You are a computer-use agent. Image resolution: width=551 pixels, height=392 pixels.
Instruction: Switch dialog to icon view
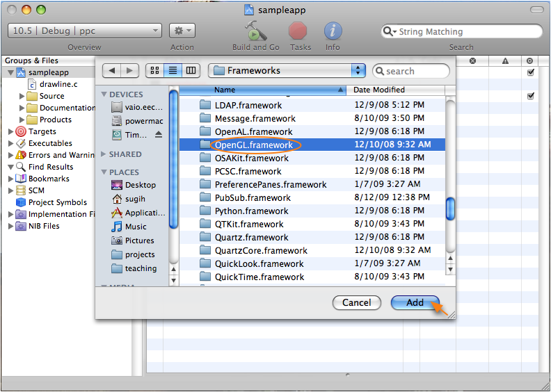pos(154,70)
